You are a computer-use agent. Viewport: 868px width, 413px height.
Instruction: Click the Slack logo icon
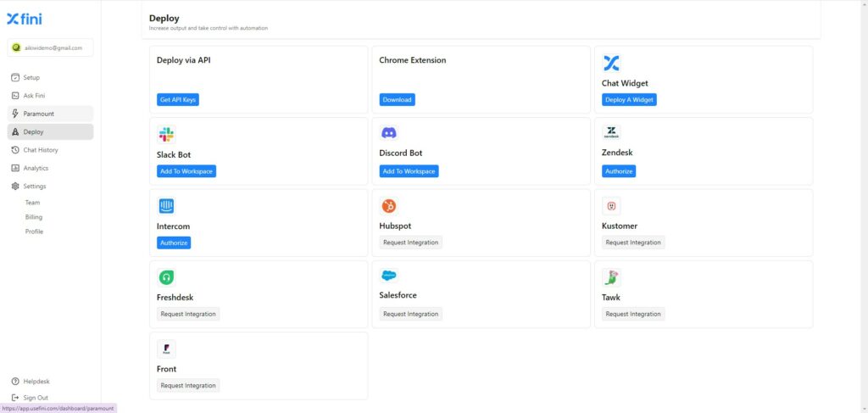(166, 135)
